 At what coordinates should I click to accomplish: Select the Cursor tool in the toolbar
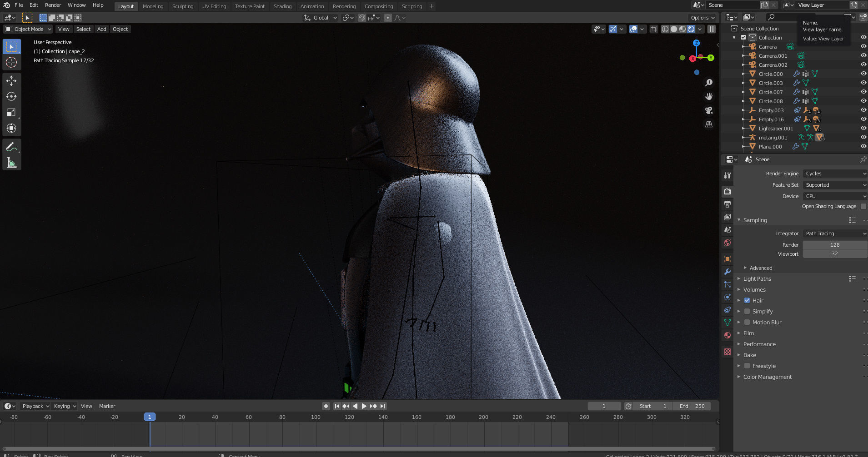[11, 62]
